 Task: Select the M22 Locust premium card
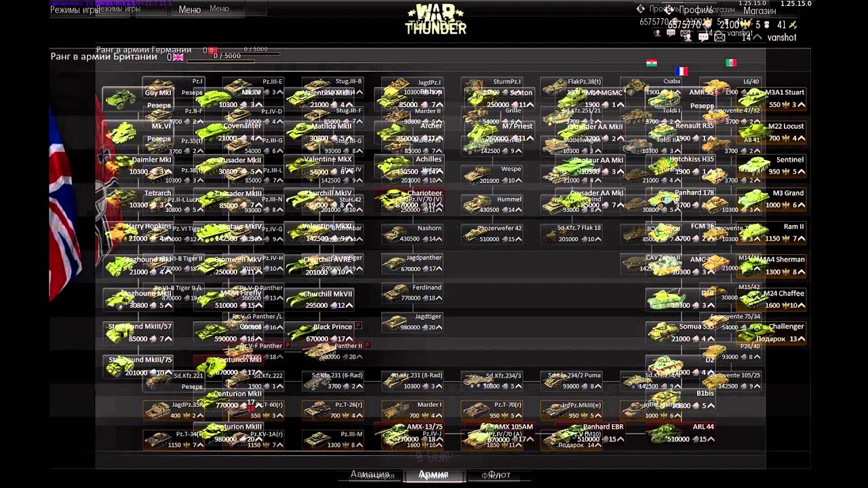pos(771,132)
